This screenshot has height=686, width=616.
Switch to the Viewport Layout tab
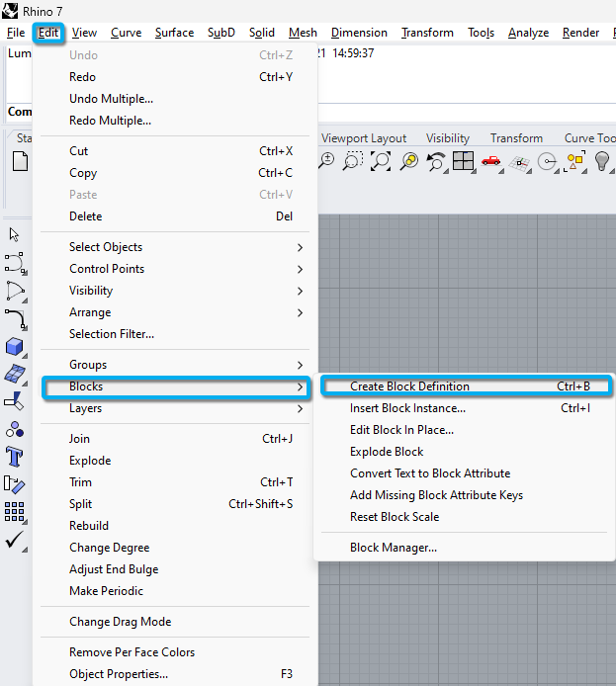[364, 138]
